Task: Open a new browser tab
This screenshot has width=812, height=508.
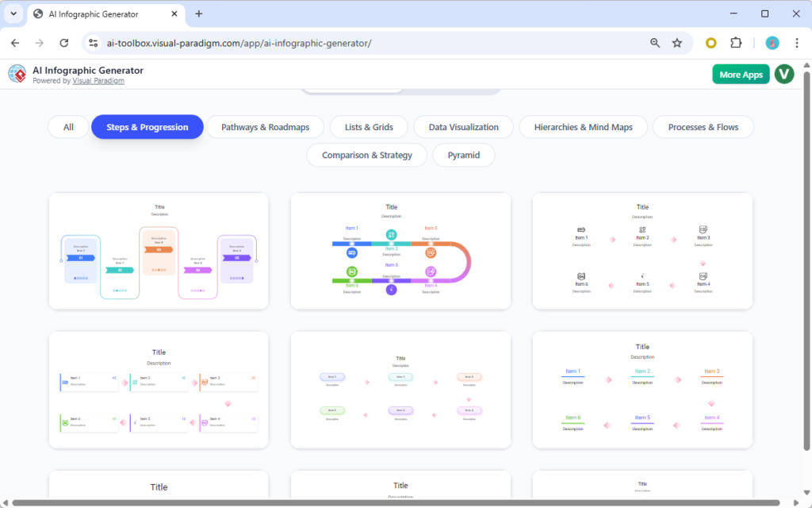Action: click(198, 13)
